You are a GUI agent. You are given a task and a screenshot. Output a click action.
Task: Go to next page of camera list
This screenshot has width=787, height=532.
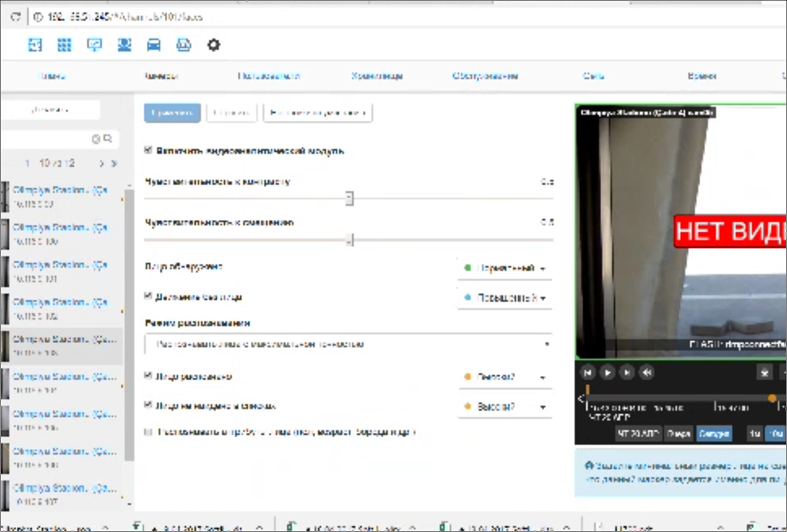101,163
